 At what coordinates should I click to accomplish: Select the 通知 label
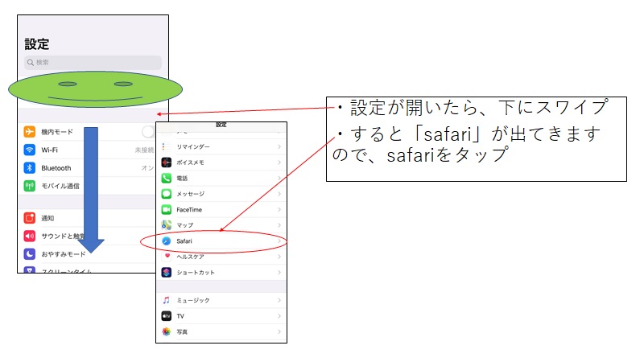47,218
